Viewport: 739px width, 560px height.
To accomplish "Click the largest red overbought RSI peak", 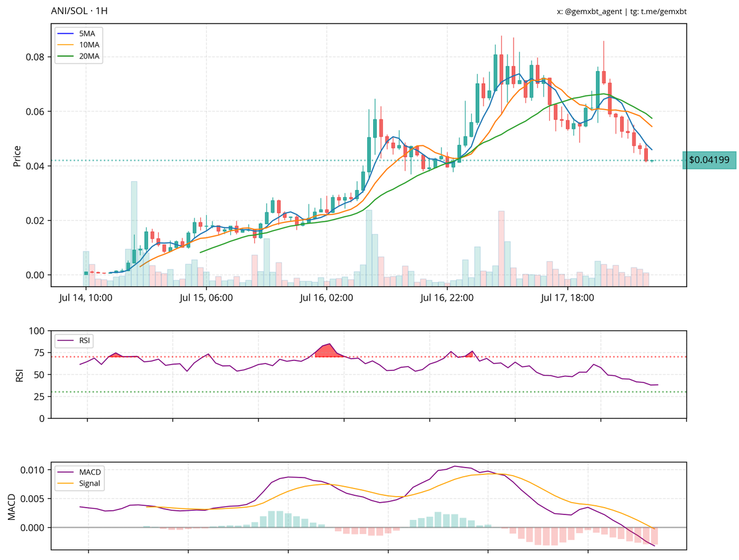I will pyautogui.click(x=329, y=351).
